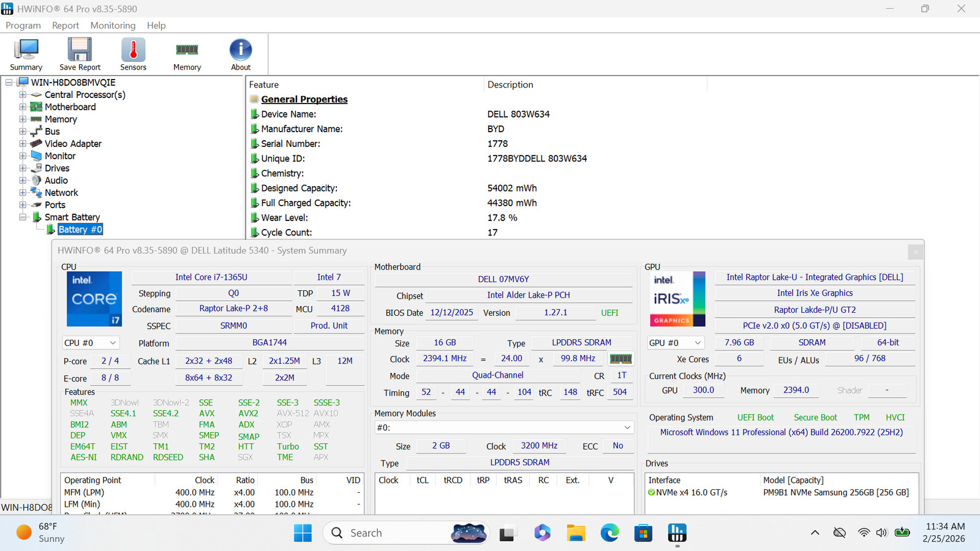The height and width of the screenshot is (551, 980).
Task: Click the HWiNFO taskbar icon
Action: tap(677, 533)
